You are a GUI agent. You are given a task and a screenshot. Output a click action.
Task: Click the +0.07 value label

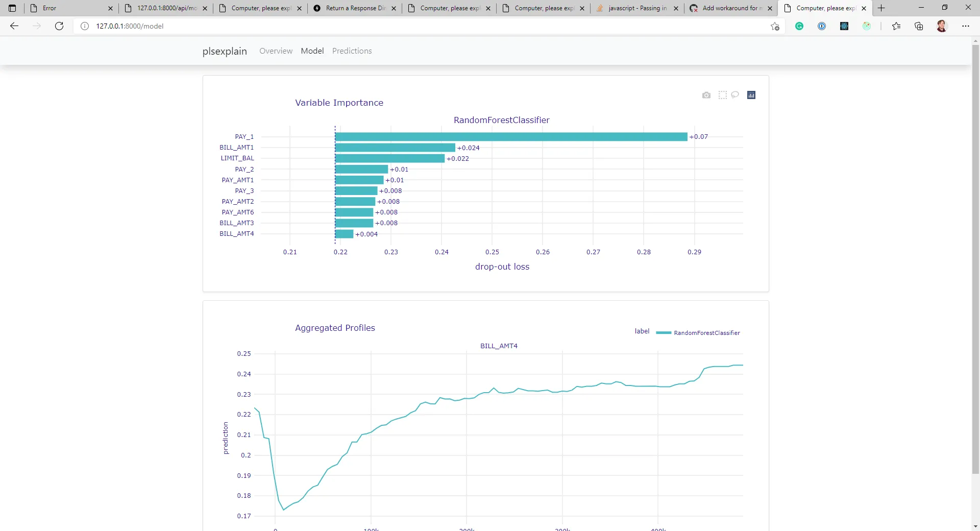point(699,137)
